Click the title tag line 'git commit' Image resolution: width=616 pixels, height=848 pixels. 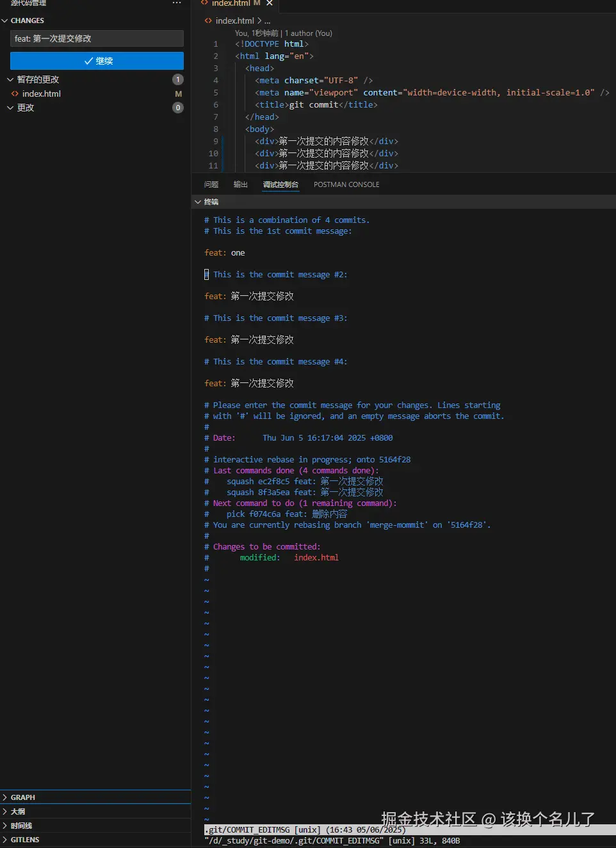(x=316, y=105)
